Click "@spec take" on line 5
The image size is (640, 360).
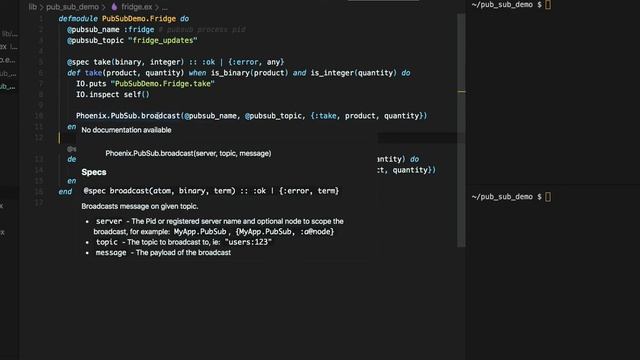tap(89, 62)
